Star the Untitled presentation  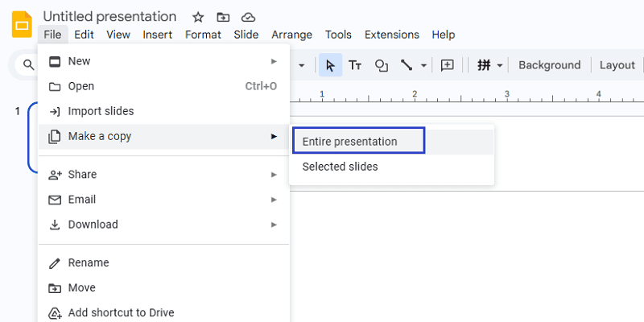tap(198, 17)
